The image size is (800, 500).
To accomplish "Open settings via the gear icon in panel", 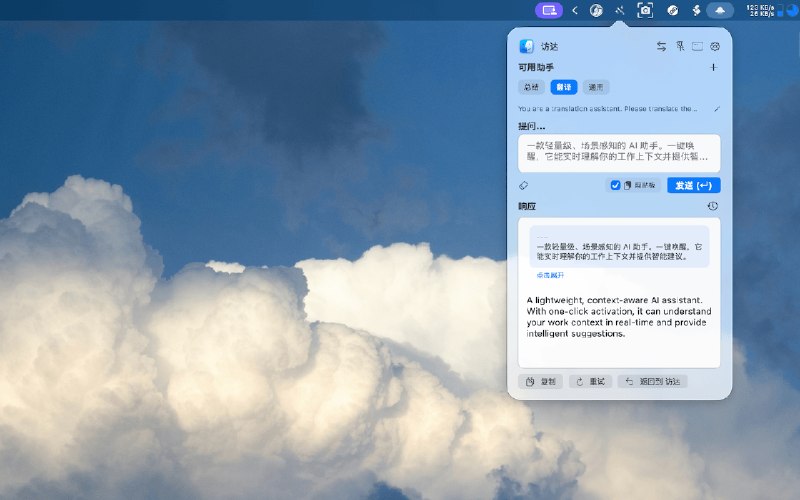I will [715, 46].
